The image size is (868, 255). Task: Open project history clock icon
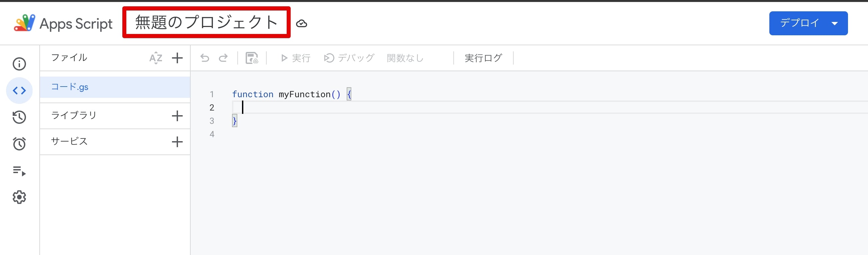pos(19,117)
